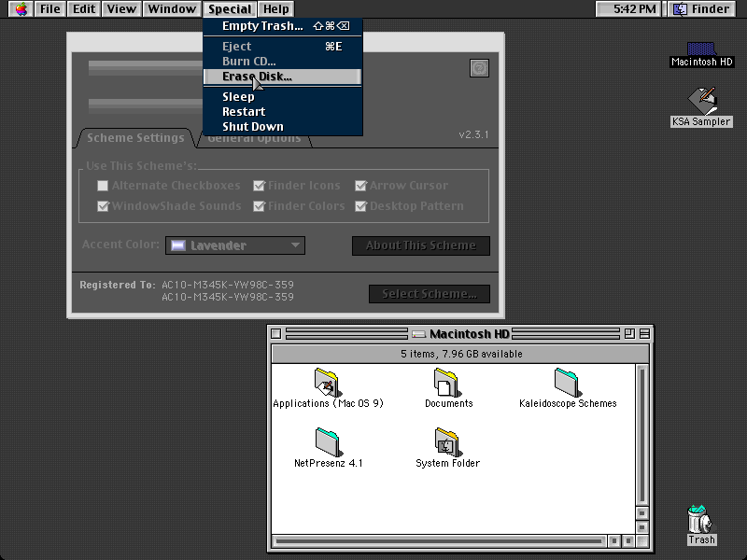
Task: Select the NetPresenz 4.1 folder icon
Action: (x=328, y=441)
